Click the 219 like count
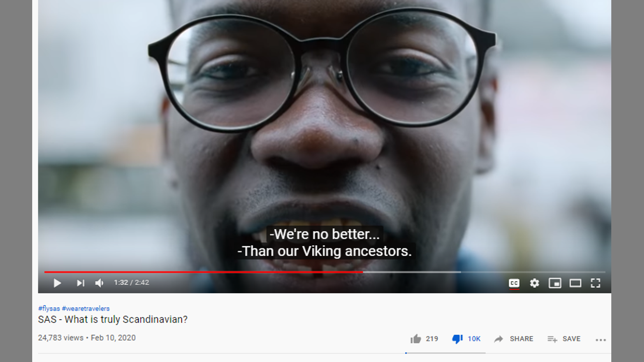The height and width of the screenshot is (362, 644). pyautogui.click(x=432, y=339)
